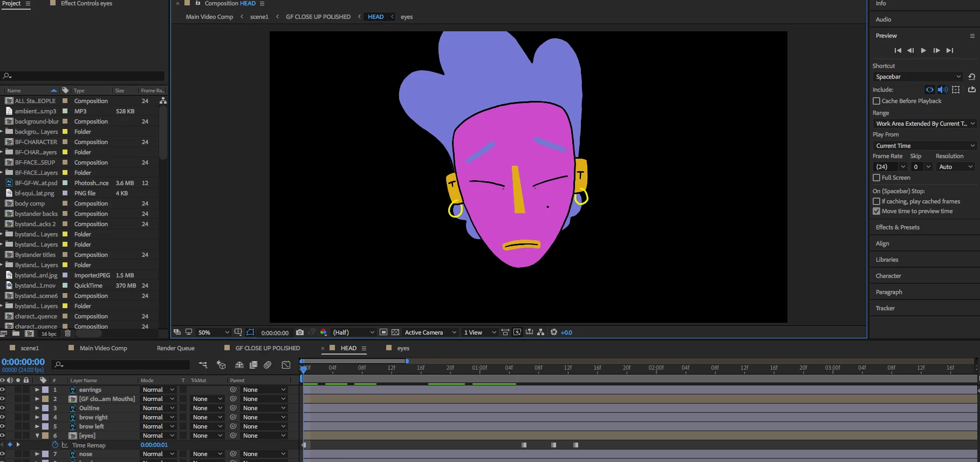This screenshot has height=462, width=980.
Task: Open the Render Queue tab
Action: click(x=175, y=348)
